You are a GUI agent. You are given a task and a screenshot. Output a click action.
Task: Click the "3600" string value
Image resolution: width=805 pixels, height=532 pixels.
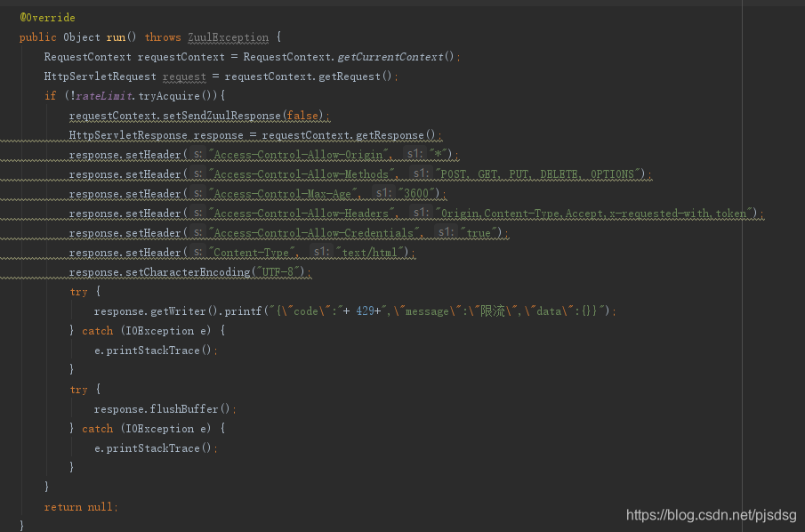(416, 194)
